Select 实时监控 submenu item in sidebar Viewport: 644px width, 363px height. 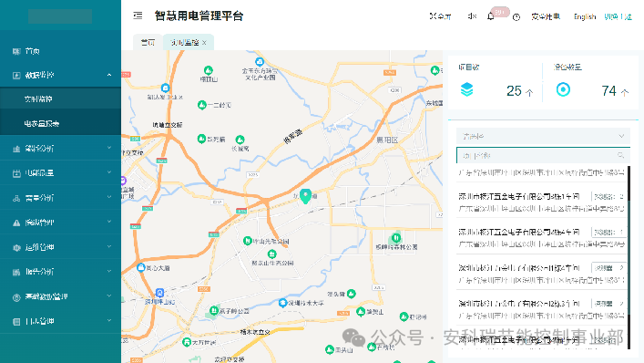point(60,99)
